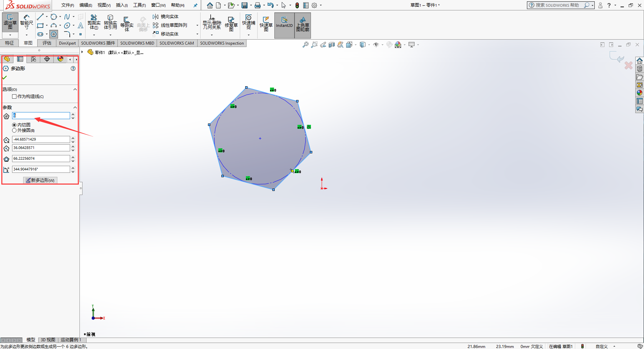644x349 pixels.
Task: Switch to the SOLIDWORKS CAM tab
Action: (x=177, y=43)
